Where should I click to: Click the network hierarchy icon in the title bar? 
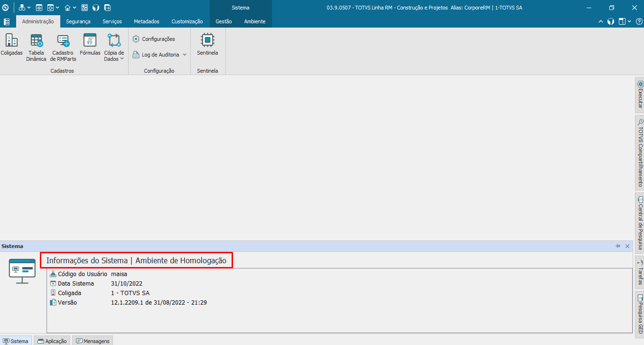coord(22,8)
